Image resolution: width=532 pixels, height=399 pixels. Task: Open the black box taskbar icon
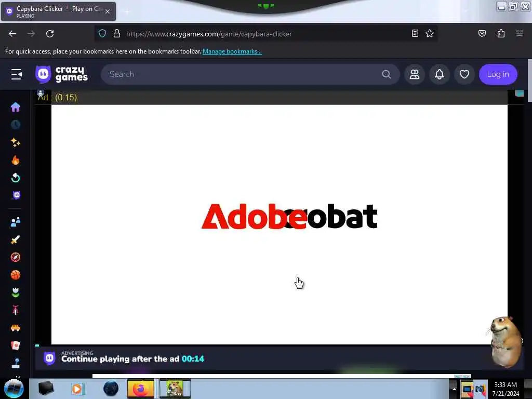46,389
